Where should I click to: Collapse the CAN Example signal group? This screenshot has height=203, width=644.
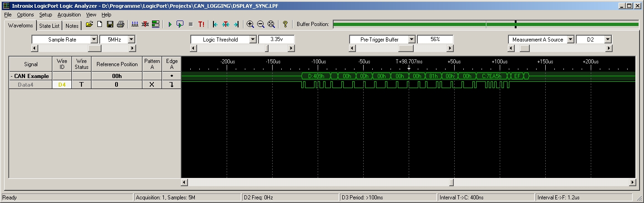(12, 76)
